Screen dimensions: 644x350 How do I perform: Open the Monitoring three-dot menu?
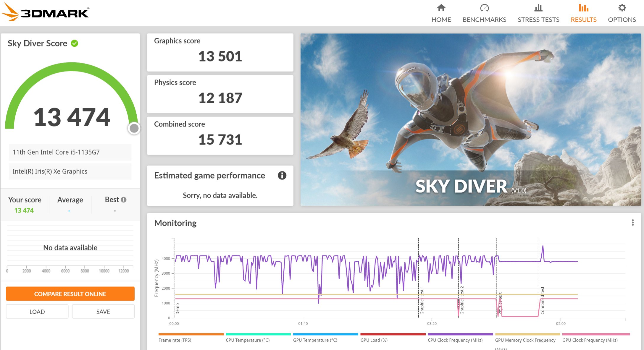pos(632,223)
